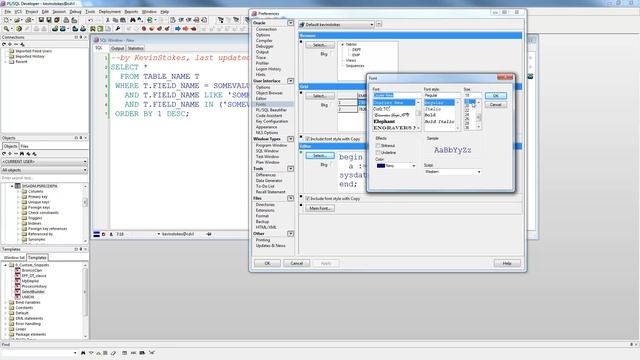Click the Recent folder icon in Connections
This screenshot has height=360, width=640.
11,62
